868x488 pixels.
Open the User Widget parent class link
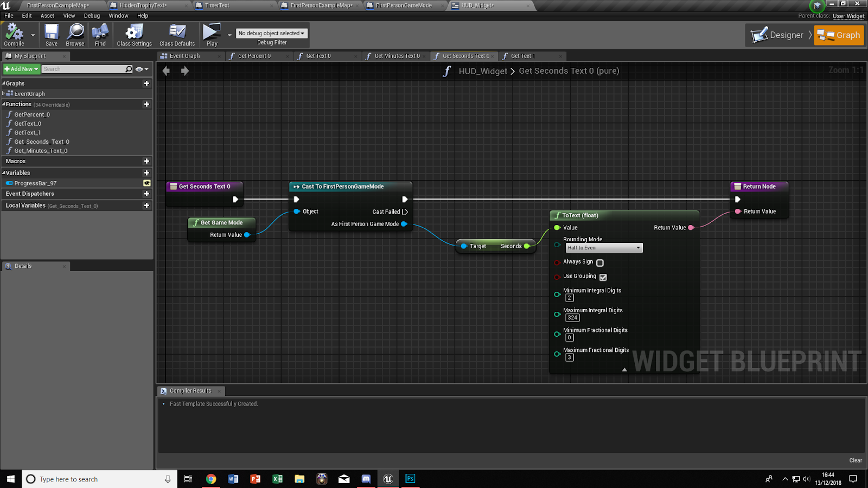[848, 16]
